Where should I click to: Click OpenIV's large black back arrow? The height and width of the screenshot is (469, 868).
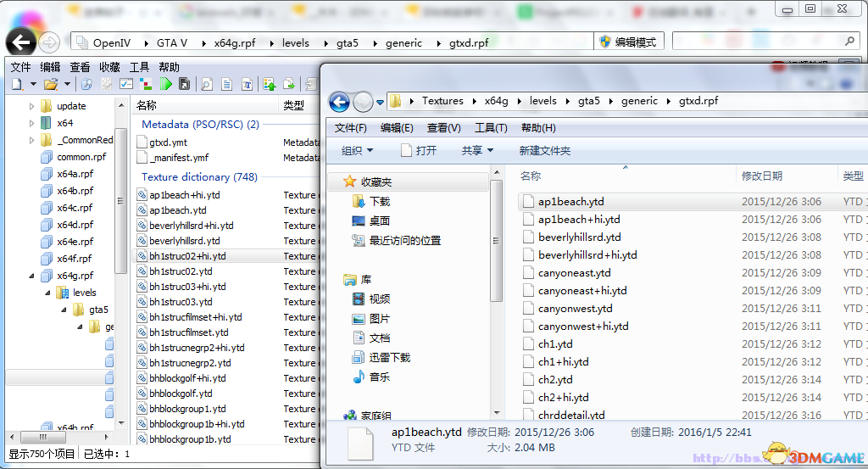21,42
